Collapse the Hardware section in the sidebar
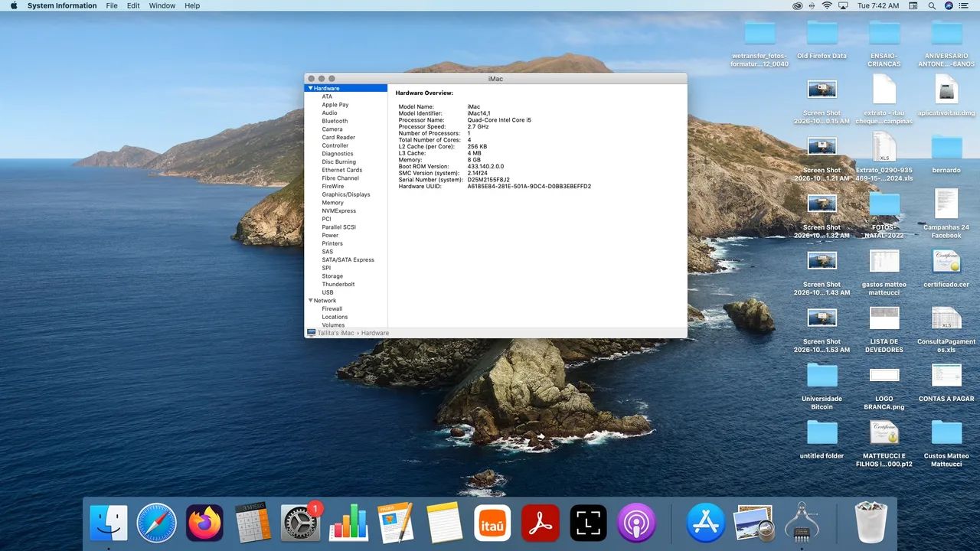Screen dimensions: 980x551 pos(310,88)
